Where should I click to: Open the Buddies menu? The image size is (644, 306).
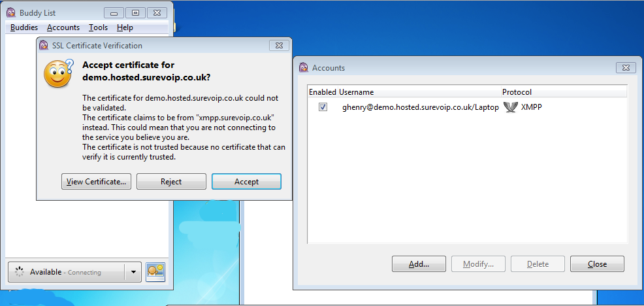[x=24, y=27]
